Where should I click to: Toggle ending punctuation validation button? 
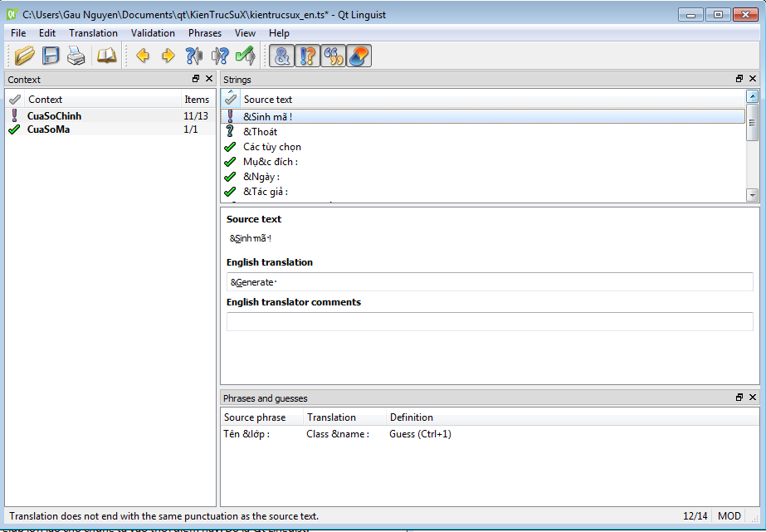[308, 56]
